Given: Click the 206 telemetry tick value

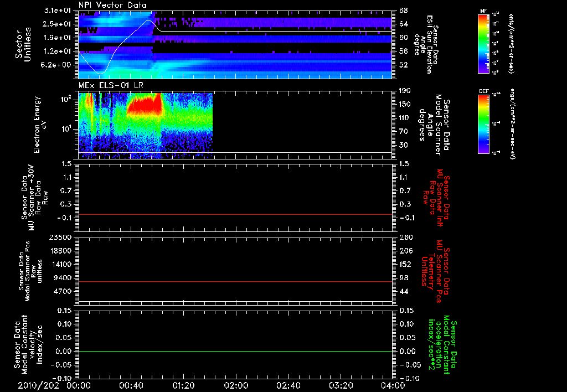Looking at the screenshot, I should point(406,251).
